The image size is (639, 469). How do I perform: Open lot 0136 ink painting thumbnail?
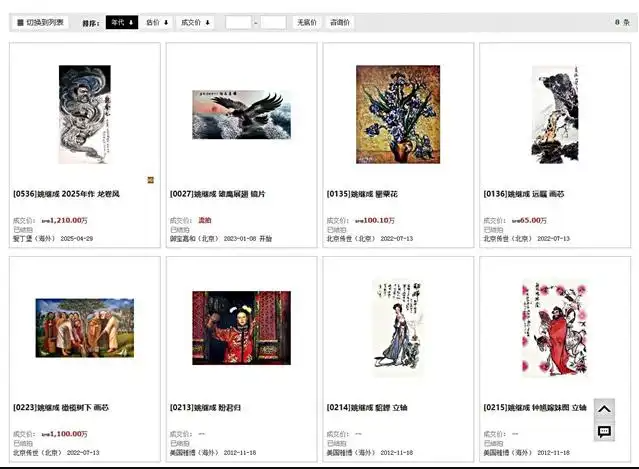click(x=555, y=114)
